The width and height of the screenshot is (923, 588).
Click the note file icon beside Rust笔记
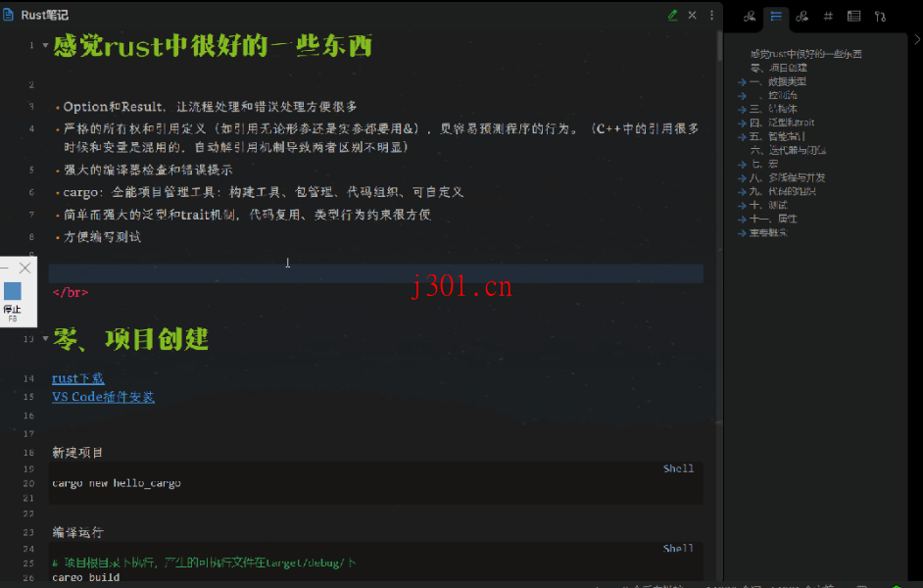8,15
